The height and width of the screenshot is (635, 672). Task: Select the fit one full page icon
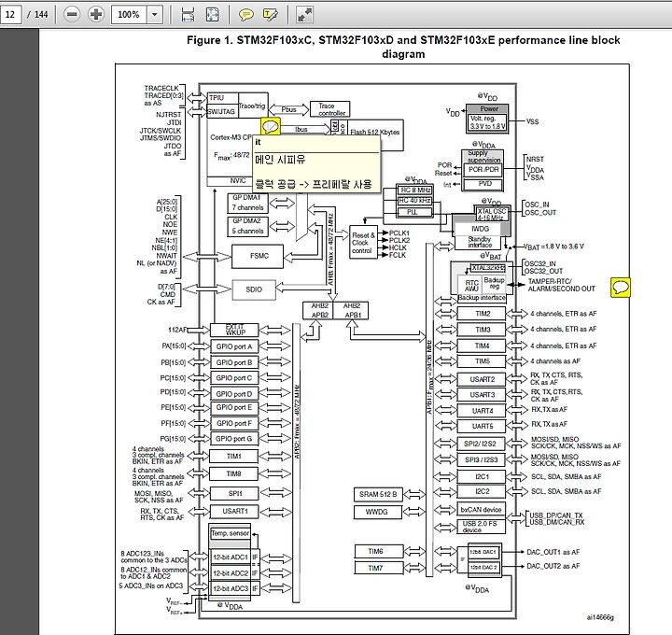click(x=212, y=15)
